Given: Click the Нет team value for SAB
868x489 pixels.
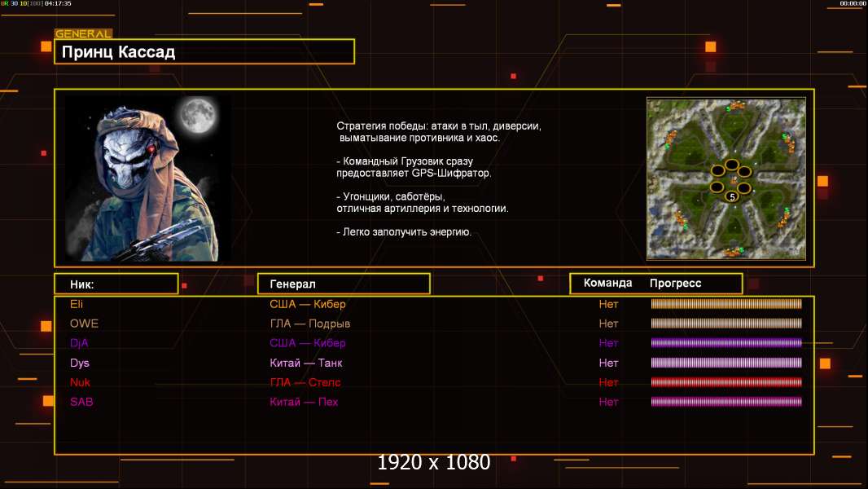Looking at the screenshot, I should pyautogui.click(x=608, y=402).
